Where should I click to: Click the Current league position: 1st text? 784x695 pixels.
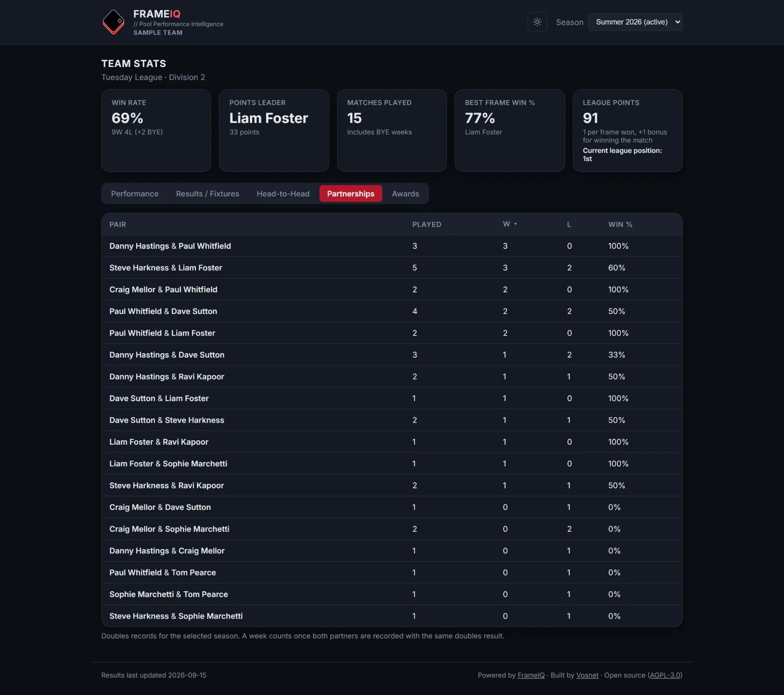622,155
